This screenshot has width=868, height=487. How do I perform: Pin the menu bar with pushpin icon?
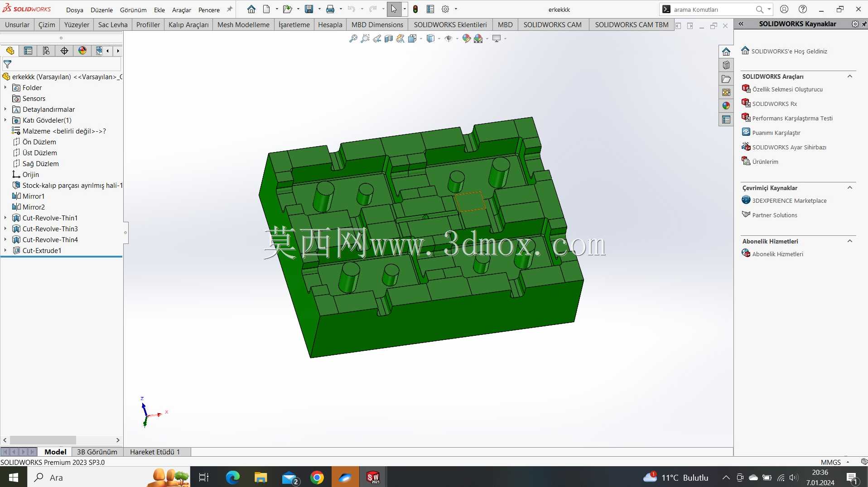(x=230, y=10)
